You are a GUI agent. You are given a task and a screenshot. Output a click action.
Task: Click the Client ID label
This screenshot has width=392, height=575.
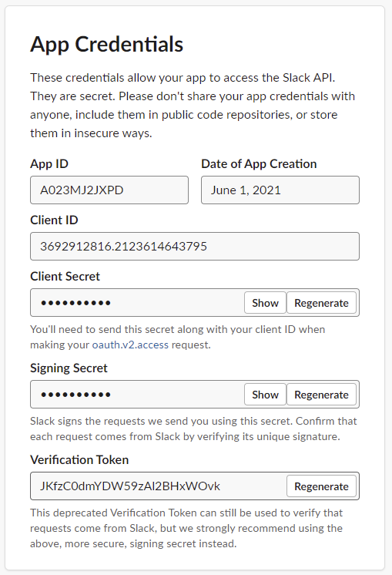pyautogui.click(x=54, y=220)
